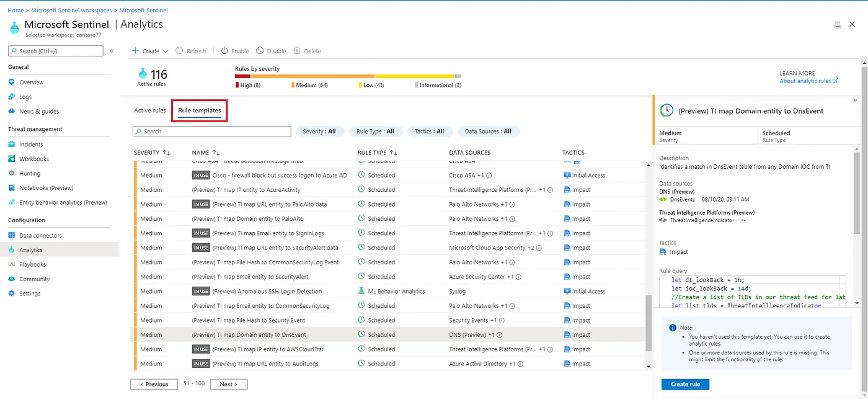
Task: Click ML Behavior Analytics rule type cell
Action: pos(391,291)
